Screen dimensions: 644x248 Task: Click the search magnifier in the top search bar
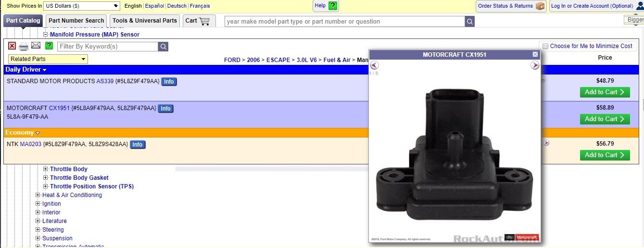[470, 22]
